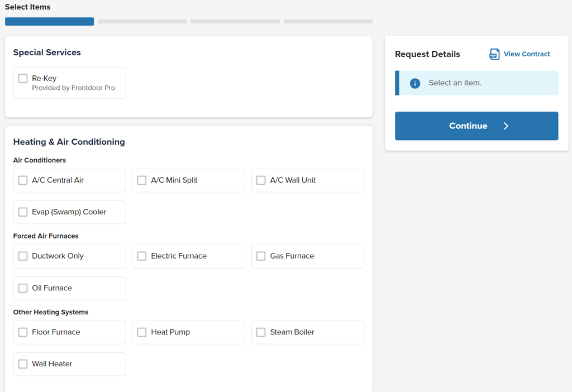Enable the Evap (Swamp) Cooler checkbox
Screen dimensions: 572x392
[x=22, y=212]
